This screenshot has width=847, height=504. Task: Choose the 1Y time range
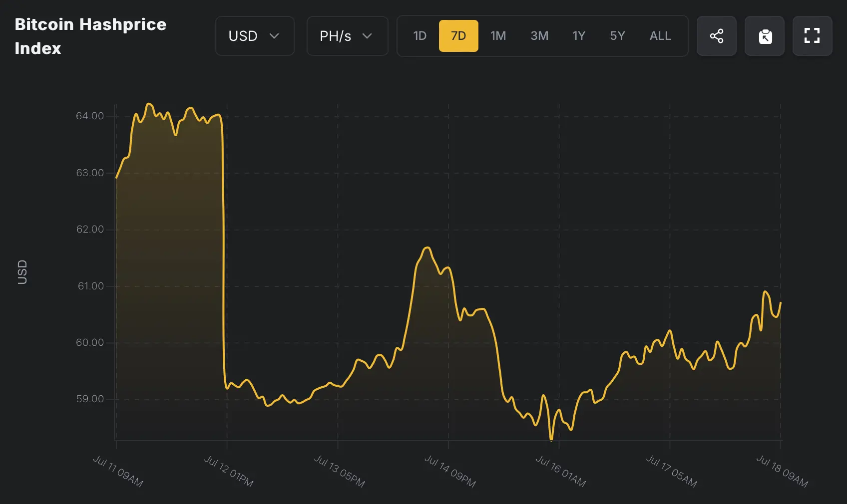[x=579, y=36]
